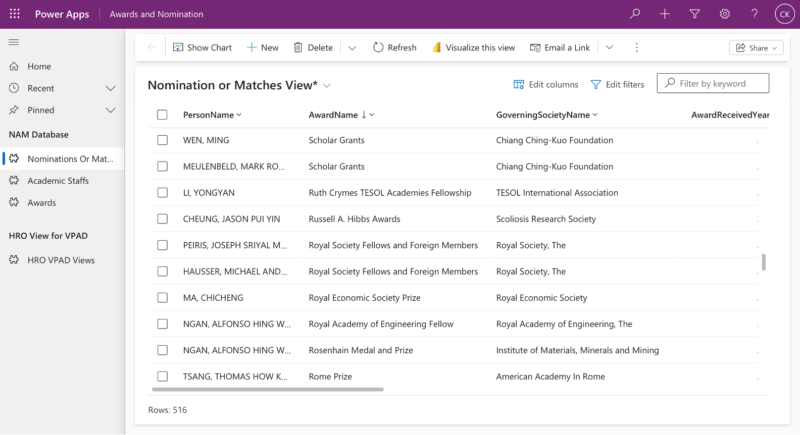Open the help question mark icon
800x435 pixels.
754,14
